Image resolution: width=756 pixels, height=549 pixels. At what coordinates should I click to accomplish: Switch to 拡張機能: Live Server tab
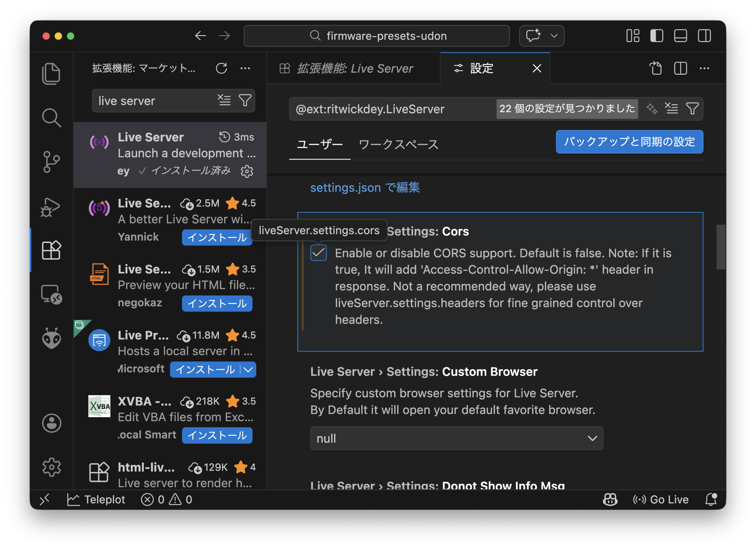tap(354, 68)
